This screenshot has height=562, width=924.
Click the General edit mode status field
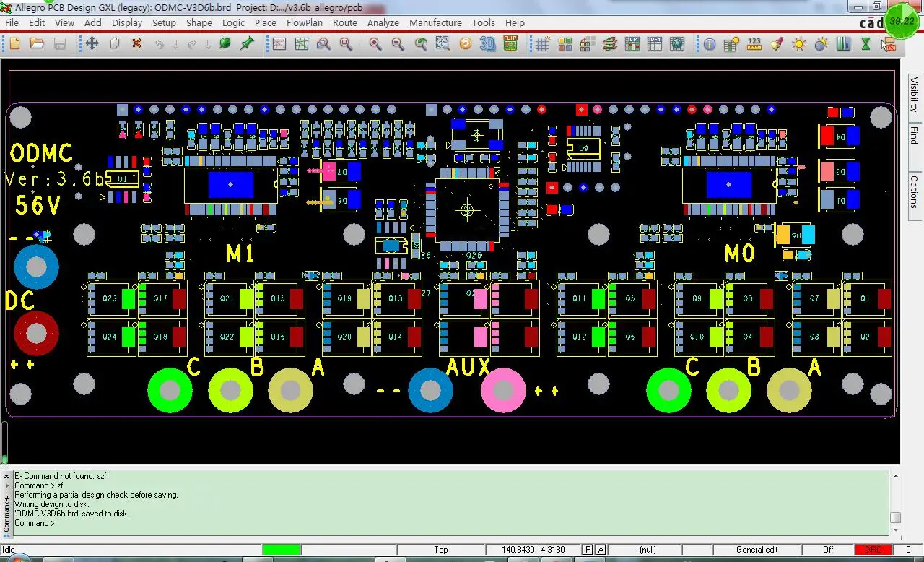pyautogui.click(x=757, y=550)
